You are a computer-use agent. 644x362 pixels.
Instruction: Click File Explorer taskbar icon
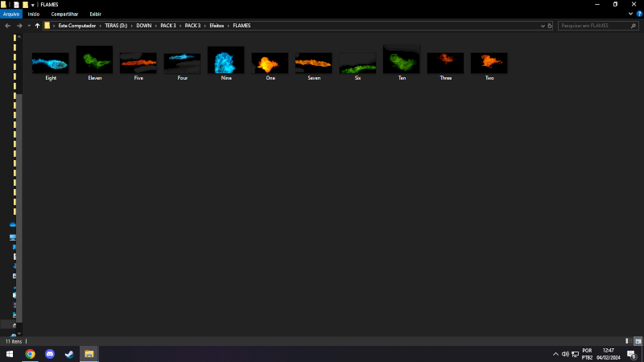coord(89,354)
